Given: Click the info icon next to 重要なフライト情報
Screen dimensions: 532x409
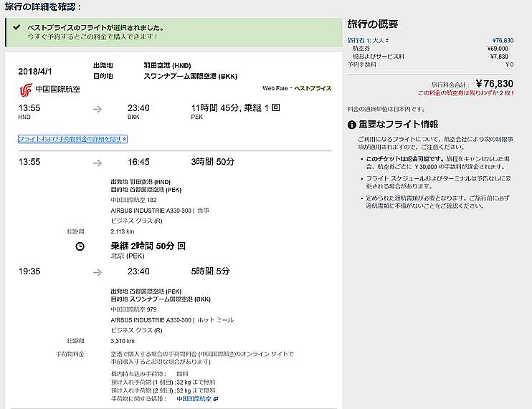Looking at the screenshot, I should coord(351,125).
